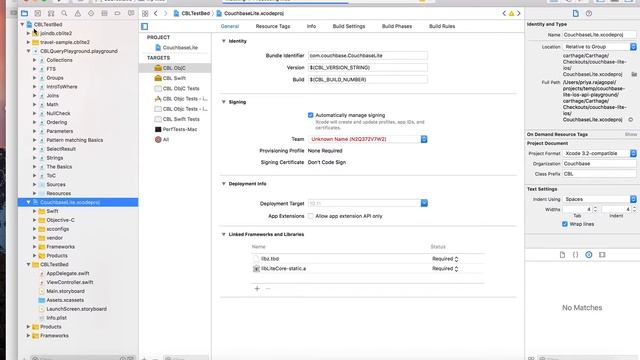Click the related items grid icon
Screen dimensions: 640x360
click(145, 13)
